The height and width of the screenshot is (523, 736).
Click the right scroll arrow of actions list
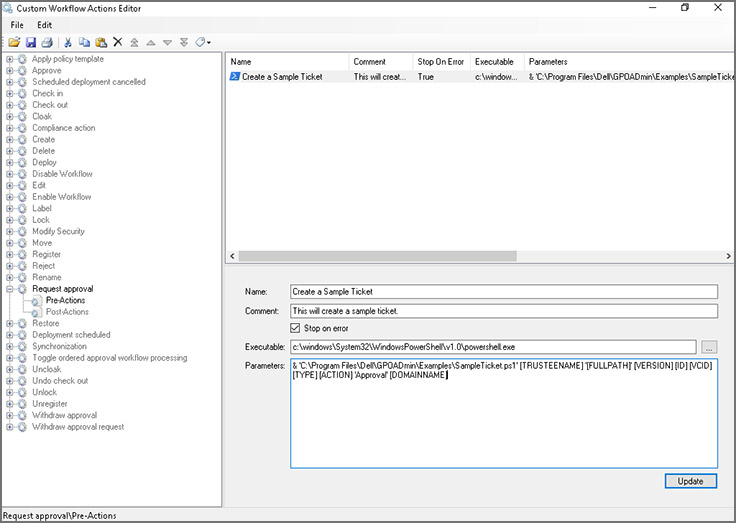[728, 256]
